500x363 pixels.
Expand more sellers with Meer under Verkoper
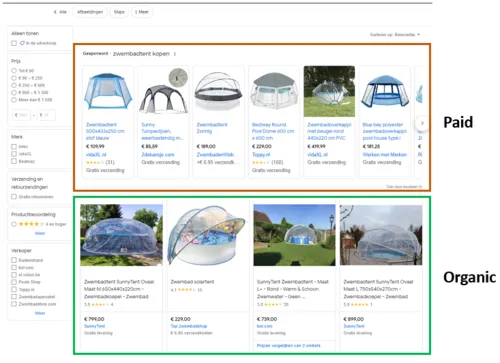[40, 313]
